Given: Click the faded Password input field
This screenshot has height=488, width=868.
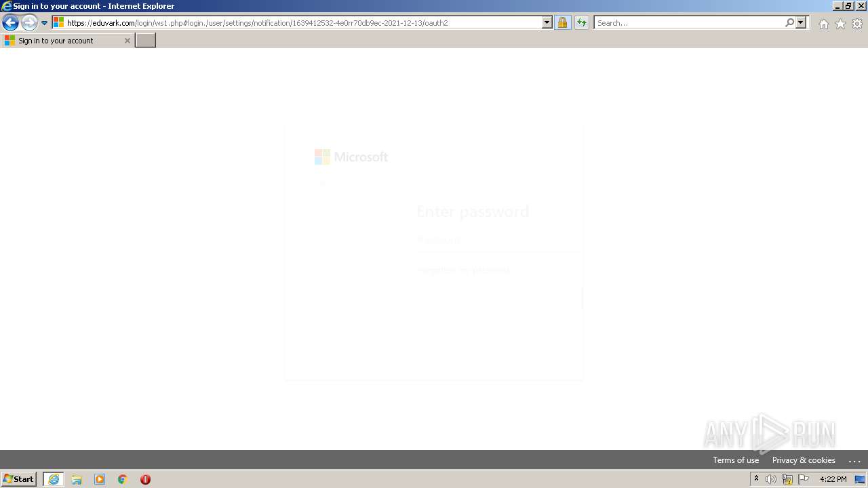Looking at the screenshot, I should [x=499, y=240].
